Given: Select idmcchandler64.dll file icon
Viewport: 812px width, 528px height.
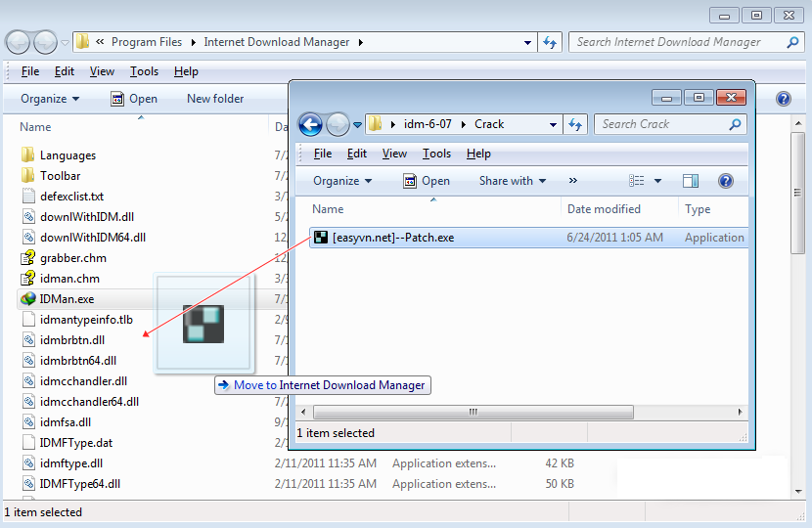Looking at the screenshot, I should point(28,402).
